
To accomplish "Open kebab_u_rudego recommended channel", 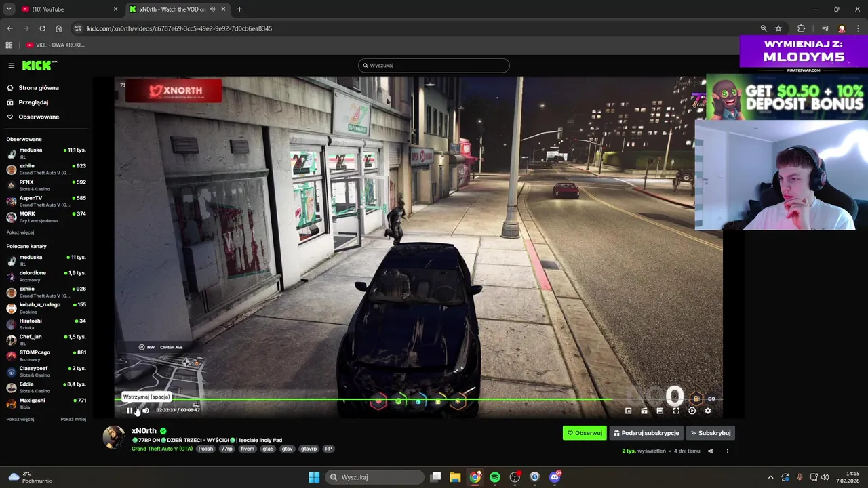I will point(46,308).
